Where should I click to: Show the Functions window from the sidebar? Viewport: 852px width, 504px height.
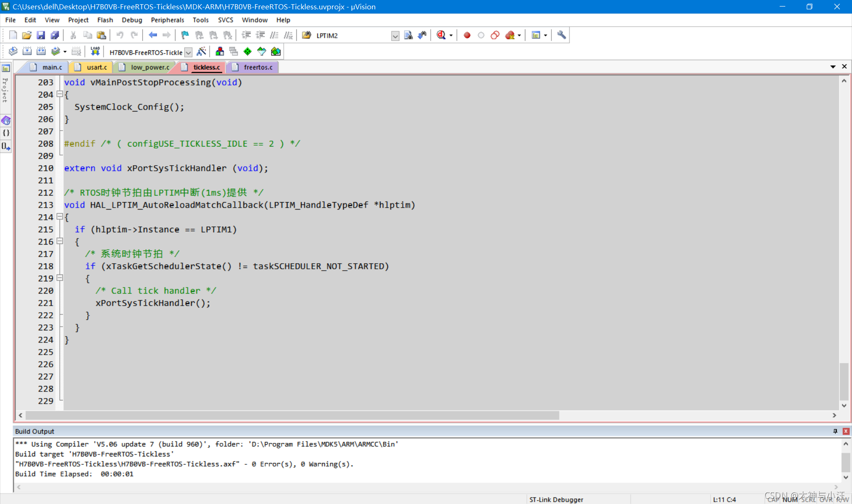pyautogui.click(x=6, y=133)
